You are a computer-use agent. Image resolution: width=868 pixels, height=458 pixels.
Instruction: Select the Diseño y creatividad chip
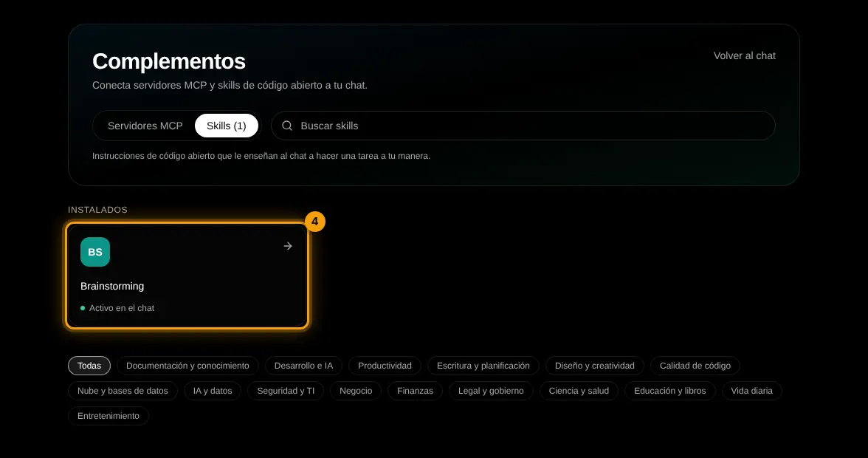pyautogui.click(x=595, y=366)
